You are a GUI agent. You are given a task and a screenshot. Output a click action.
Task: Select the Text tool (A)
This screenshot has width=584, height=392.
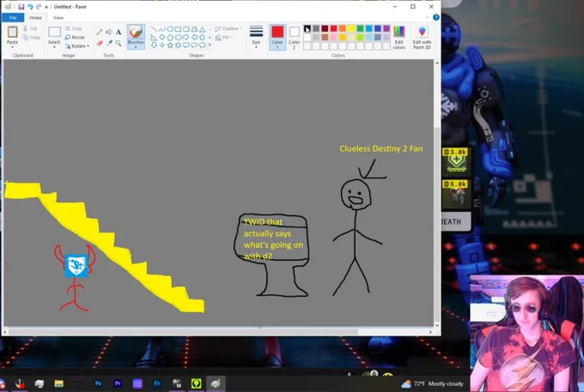[118, 33]
